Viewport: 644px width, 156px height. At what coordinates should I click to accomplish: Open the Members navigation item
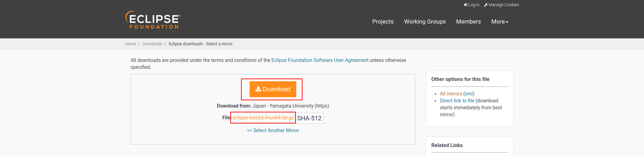point(468,21)
